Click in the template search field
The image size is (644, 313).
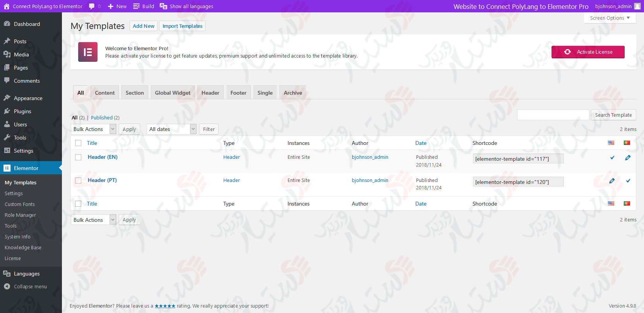pyautogui.click(x=553, y=115)
